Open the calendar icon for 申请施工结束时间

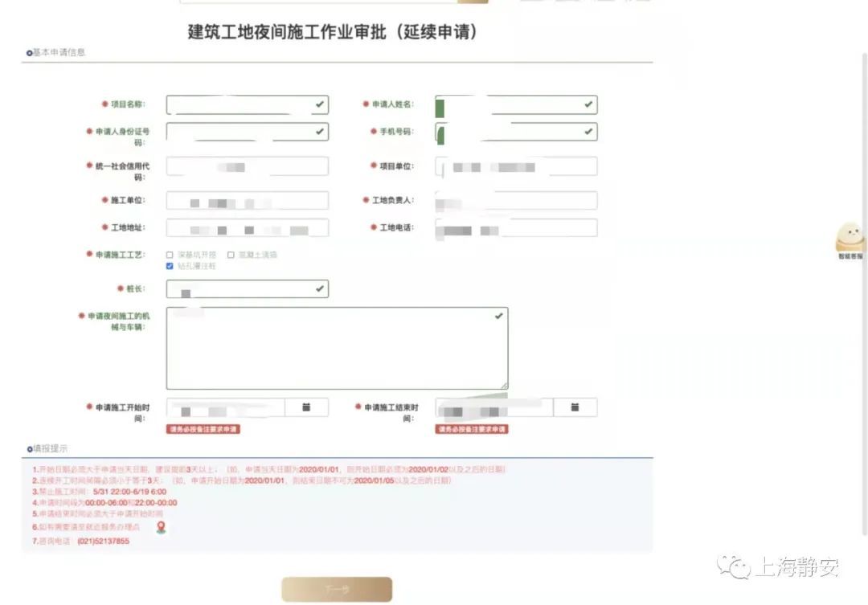[575, 407]
